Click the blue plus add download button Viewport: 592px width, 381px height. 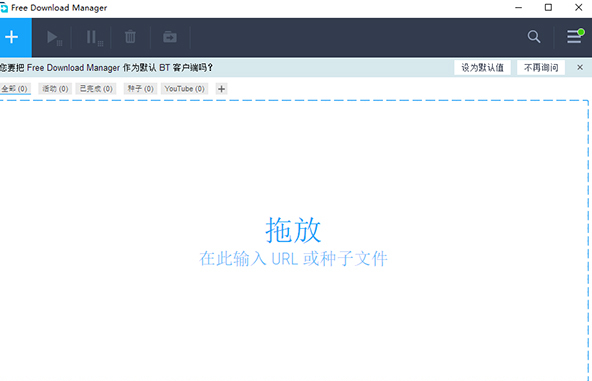click(15, 37)
